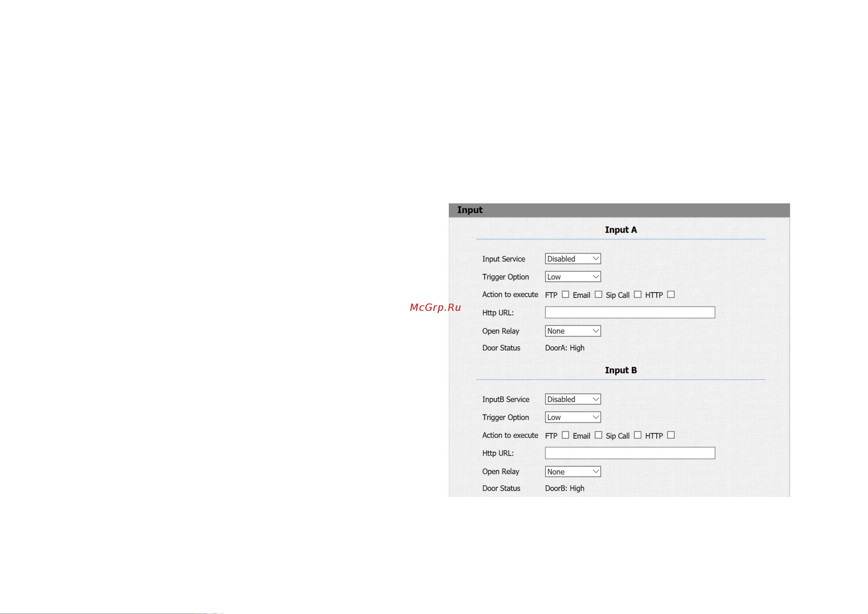Image resolution: width=868 pixels, height=614 pixels.
Task: Enable Email action for Input B
Action: (x=599, y=435)
